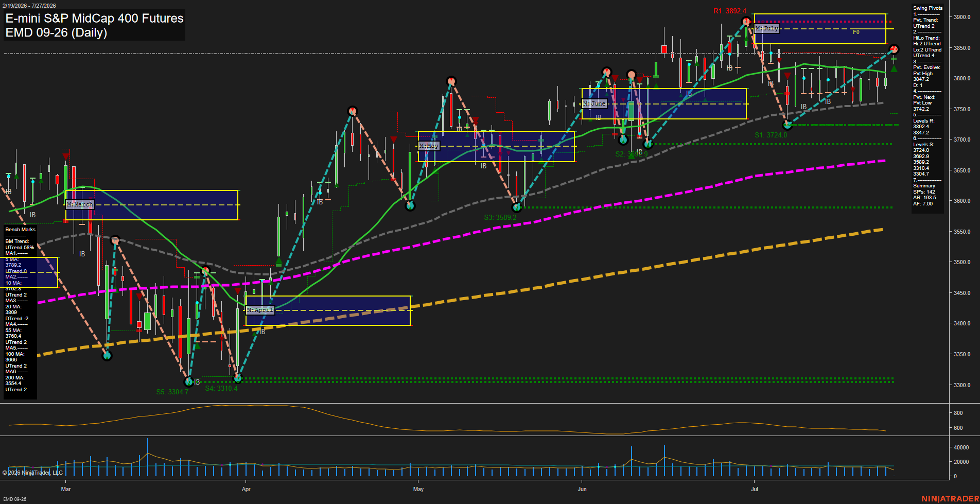The height and width of the screenshot is (504, 980).
Task: Click the early-May swing high pivot marker
Action: pos(451,81)
